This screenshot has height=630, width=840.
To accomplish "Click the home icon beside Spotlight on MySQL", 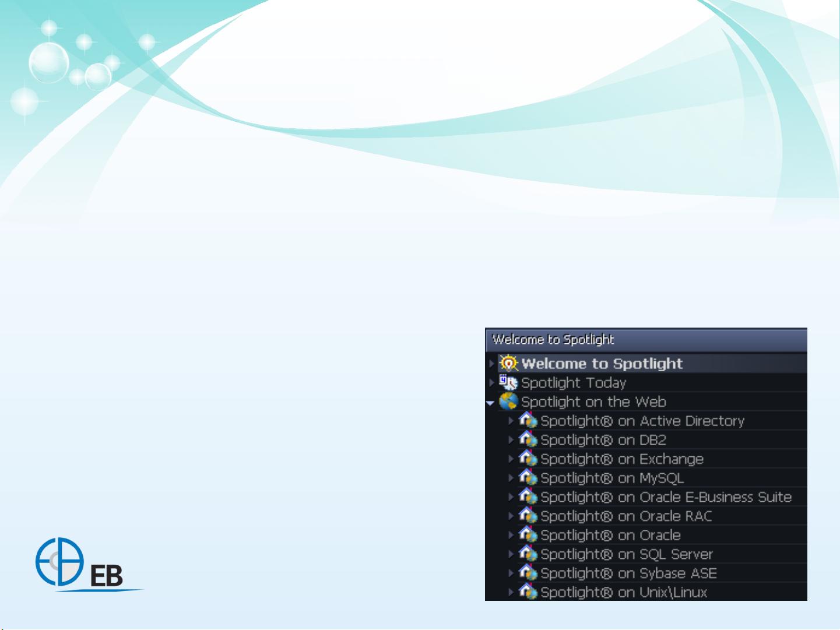I will coord(528,477).
